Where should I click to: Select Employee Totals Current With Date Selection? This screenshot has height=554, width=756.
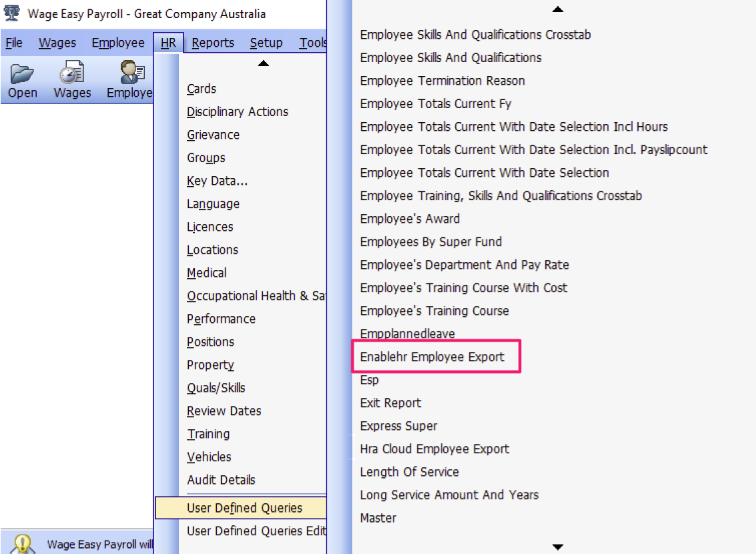(484, 173)
